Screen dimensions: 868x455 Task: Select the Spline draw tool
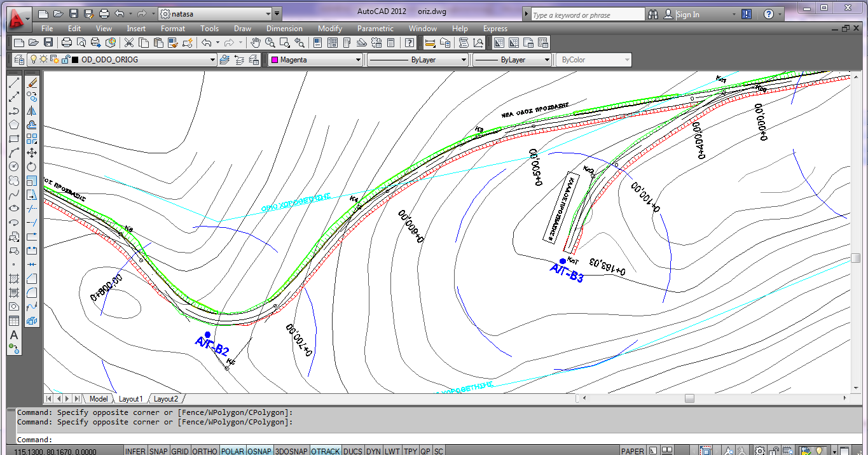[x=14, y=195]
